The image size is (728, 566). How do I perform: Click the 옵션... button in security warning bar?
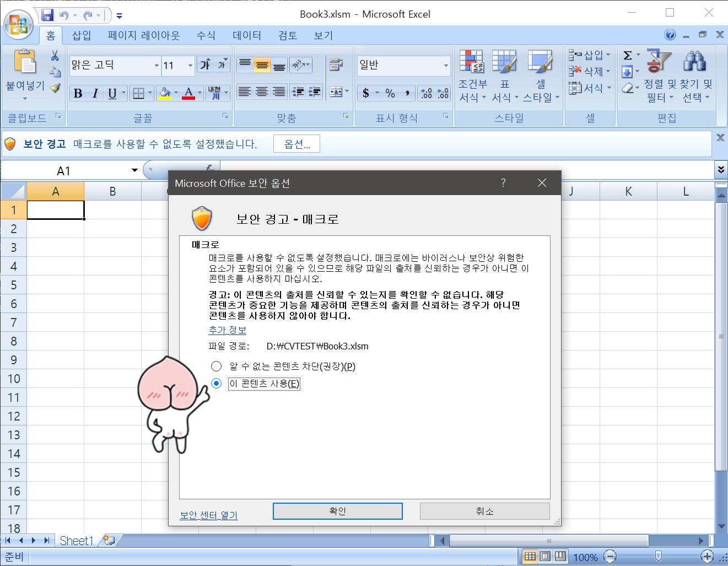pos(297,144)
